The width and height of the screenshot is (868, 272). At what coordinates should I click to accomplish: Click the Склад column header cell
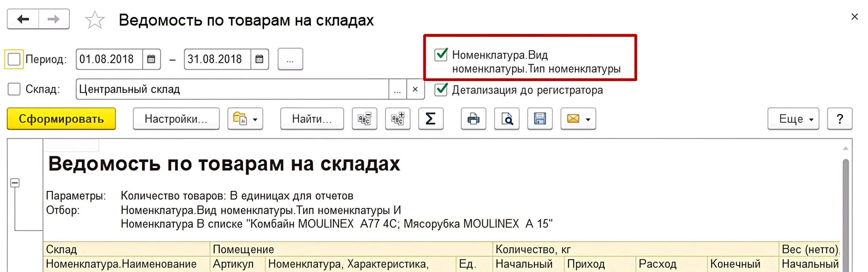click(x=126, y=249)
